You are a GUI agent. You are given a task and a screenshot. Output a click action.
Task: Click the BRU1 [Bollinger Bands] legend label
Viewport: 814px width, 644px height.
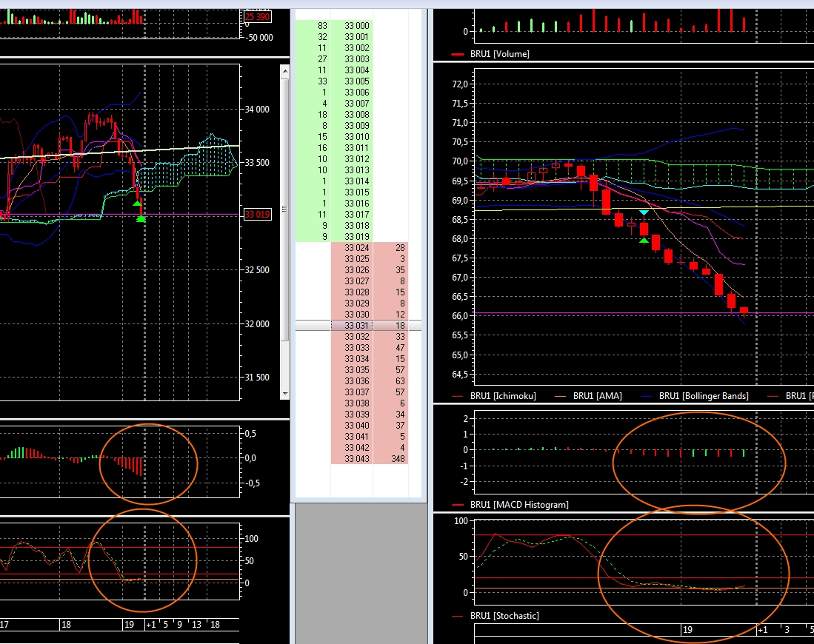703,396
